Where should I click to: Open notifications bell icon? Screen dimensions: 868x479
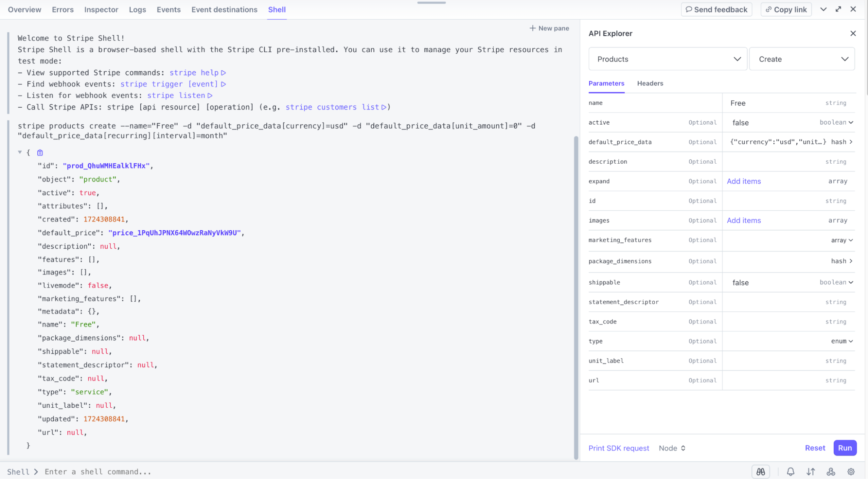(x=790, y=472)
